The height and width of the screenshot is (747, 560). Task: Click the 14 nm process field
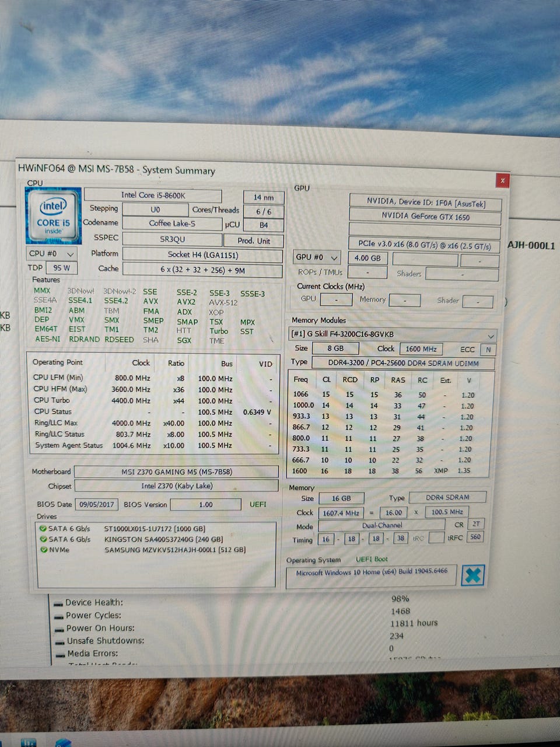[x=264, y=197]
